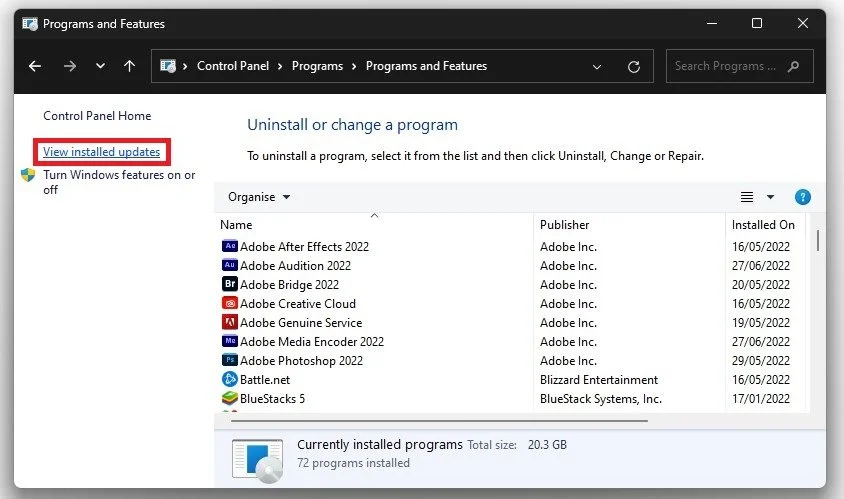Open help with the question mark icon

coord(803,197)
